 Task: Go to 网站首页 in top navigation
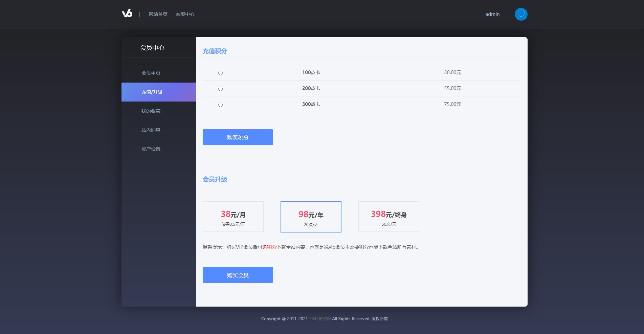coord(158,14)
